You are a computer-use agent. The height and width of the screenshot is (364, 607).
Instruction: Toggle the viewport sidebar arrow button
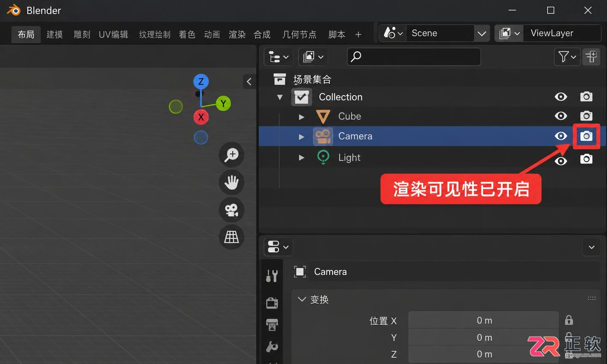click(249, 81)
